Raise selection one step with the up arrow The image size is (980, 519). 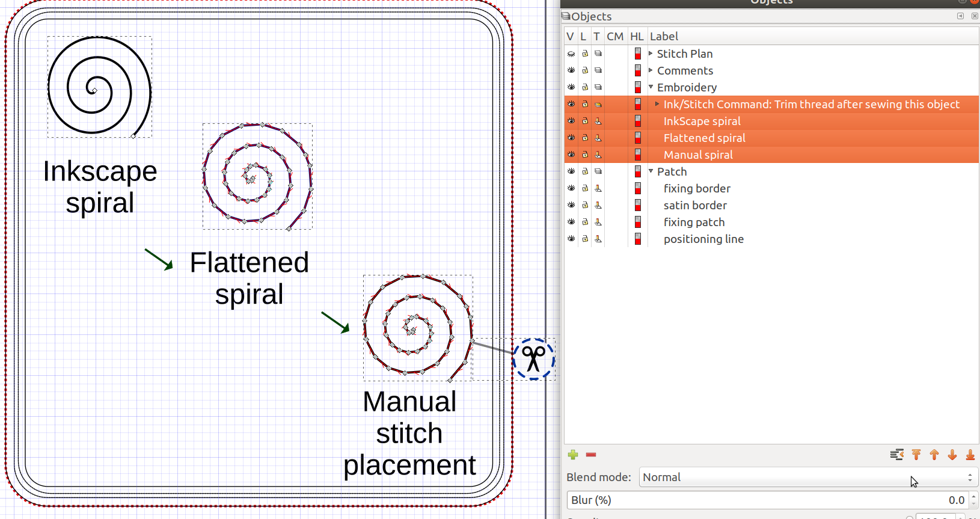click(934, 455)
